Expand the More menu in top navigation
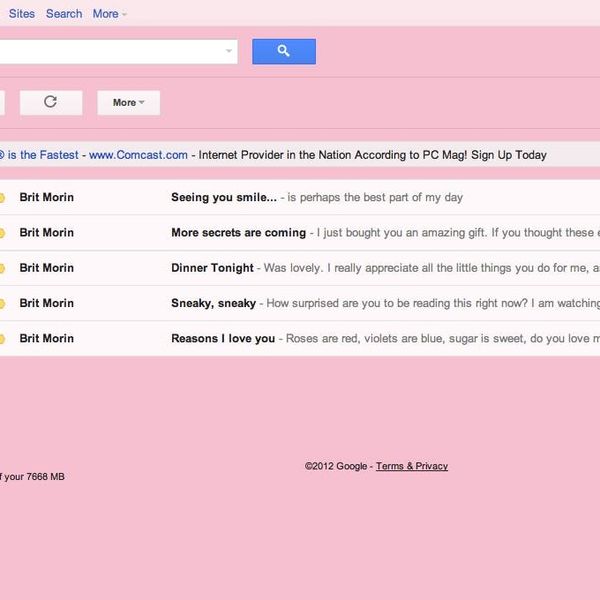The image size is (600, 600). pyautogui.click(x=109, y=14)
